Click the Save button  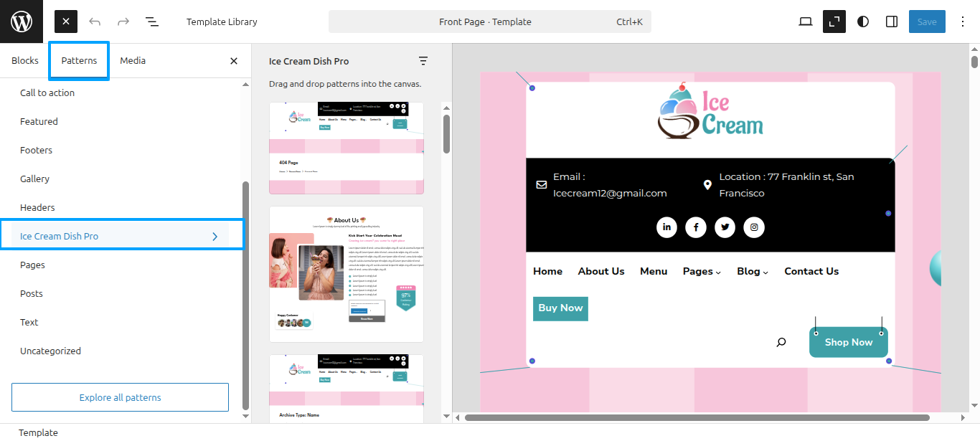click(927, 22)
